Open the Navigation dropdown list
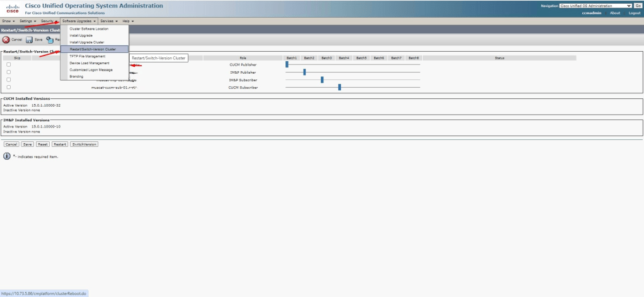The height and width of the screenshot is (297, 644). (595, 6)
